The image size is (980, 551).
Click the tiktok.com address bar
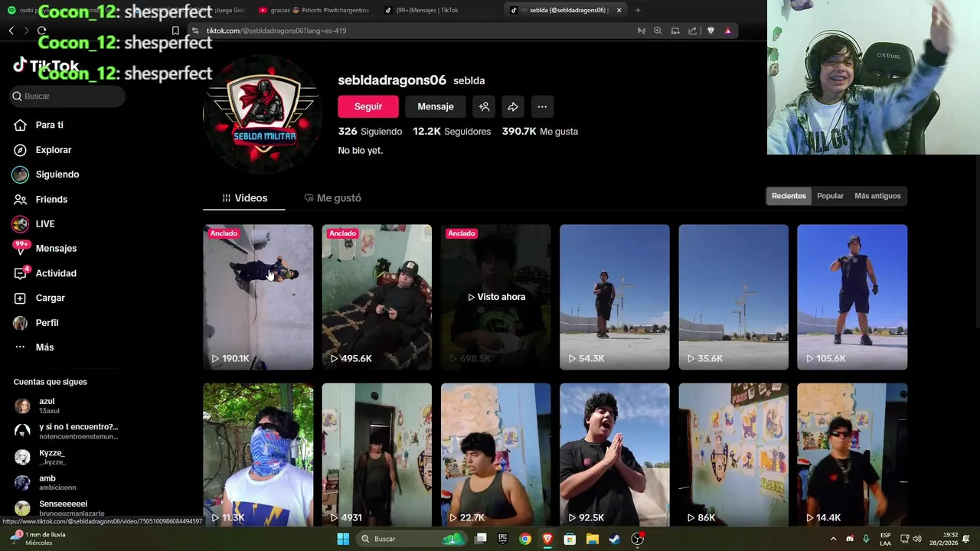413,31
